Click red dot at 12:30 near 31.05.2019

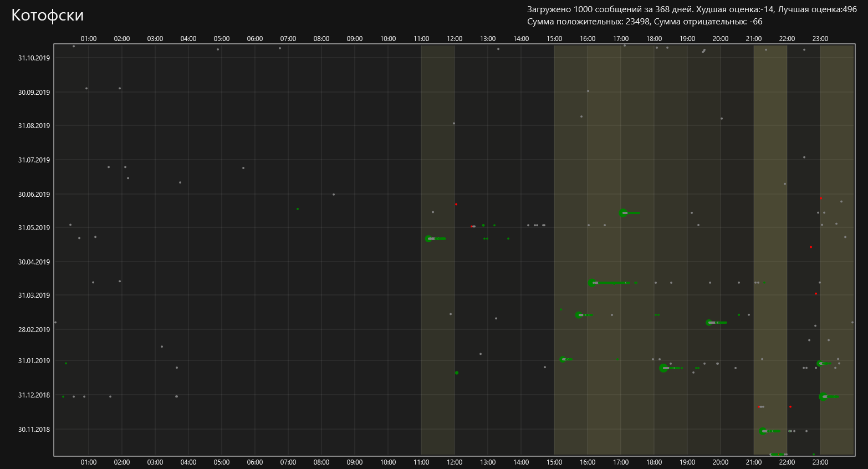coord(472,226)
